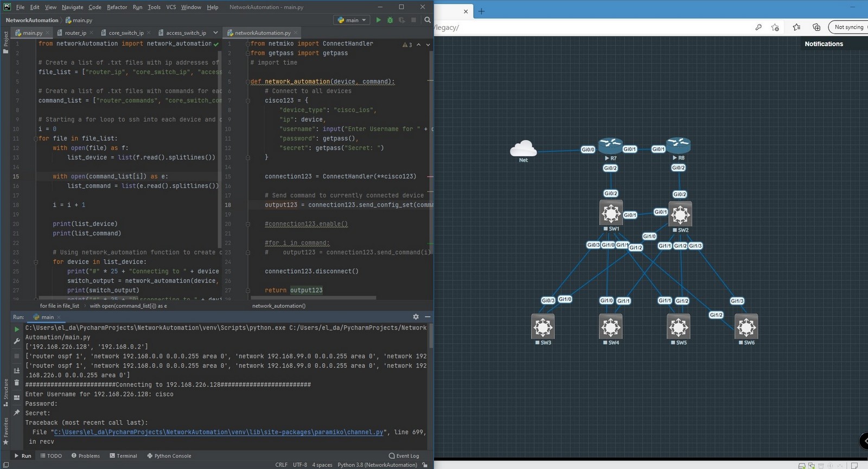This screenshot has height=469, width=868.
Task: Add this page to browser favorites
Action: click(x=775, y=27)
